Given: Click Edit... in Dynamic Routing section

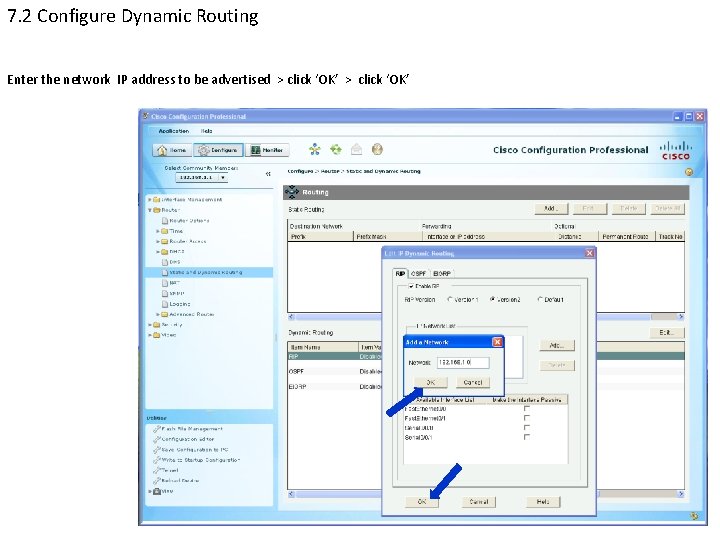Looking at the screenshot, I should click(x=666, y=332).
